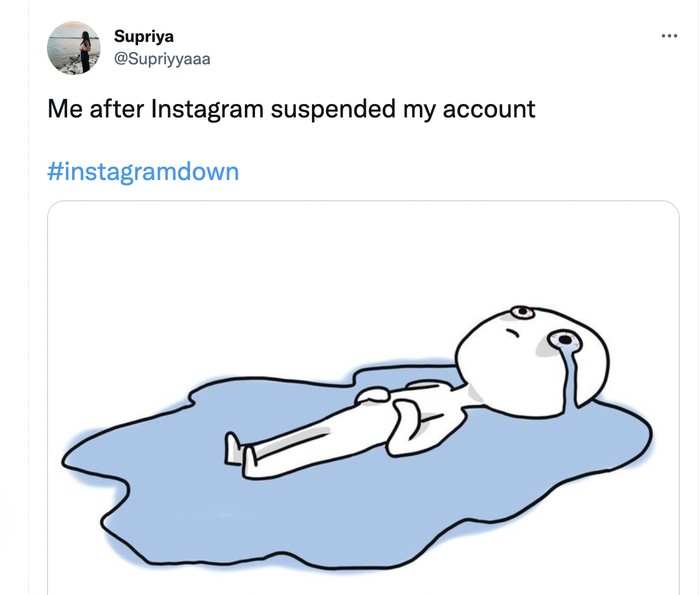This screenshot has height=595, width=700.
Task: Open Supriya's profile picture
Action: [74, 47]
